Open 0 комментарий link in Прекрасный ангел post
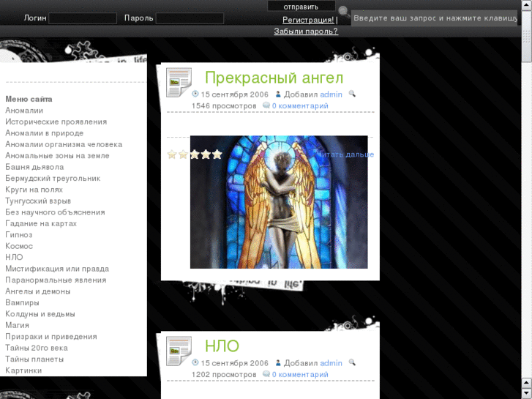The height and width of the screenshot is (399, 532). pyautogui.click(x=300, y=105)
